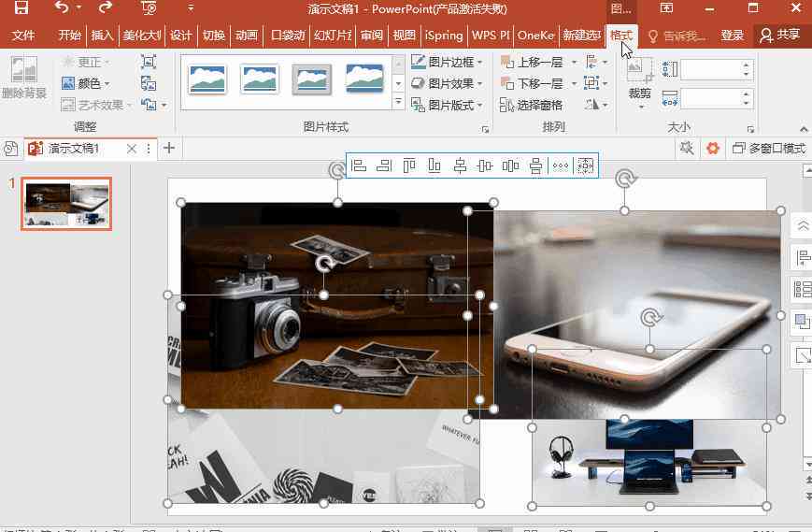Screen dimensions: 812x532
Task: Add a new document tab with plus
Action: coord(169,148)
